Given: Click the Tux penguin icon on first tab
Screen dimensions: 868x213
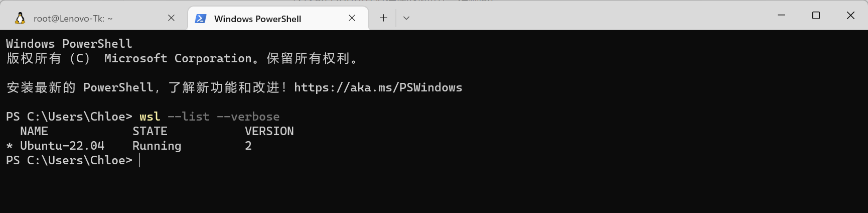Looking at the screenshot, I should pyautogui.click(x=20, y=19).
